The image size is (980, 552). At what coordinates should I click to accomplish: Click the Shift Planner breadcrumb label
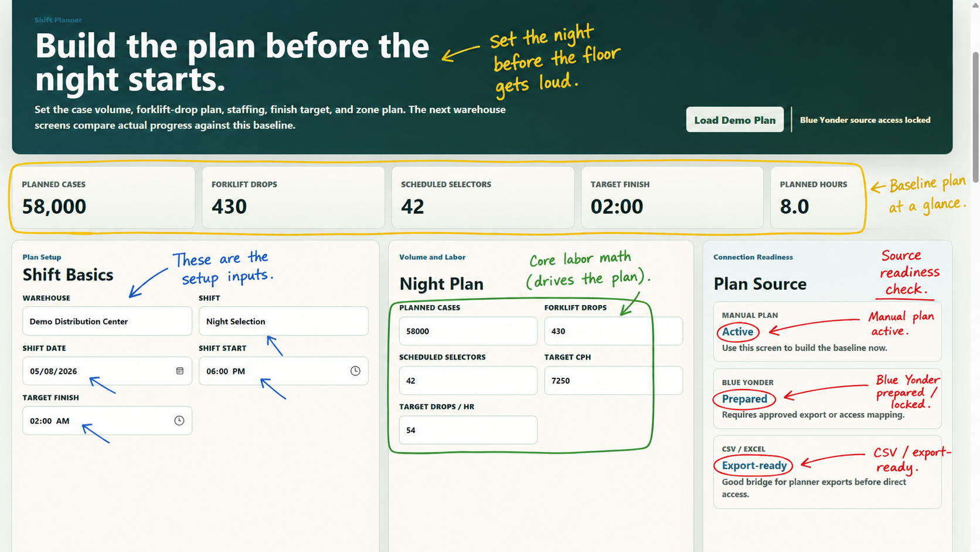(58, 20)
